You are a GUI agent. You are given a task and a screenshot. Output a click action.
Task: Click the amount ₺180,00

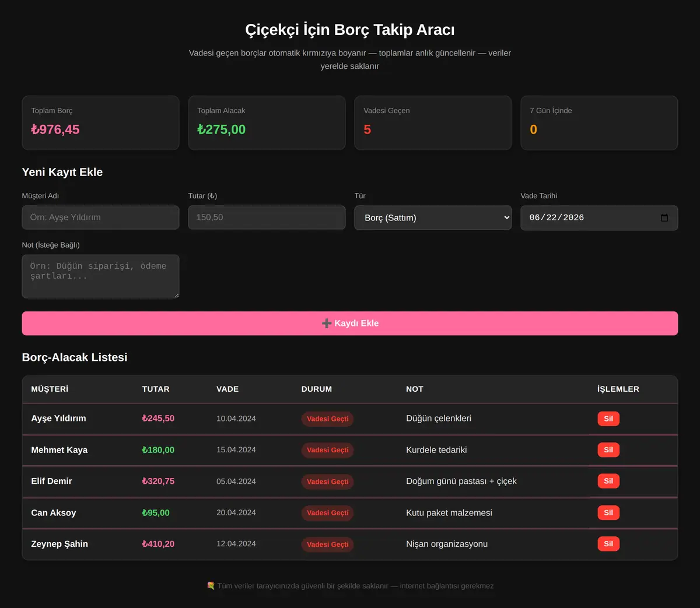[158, 450]
